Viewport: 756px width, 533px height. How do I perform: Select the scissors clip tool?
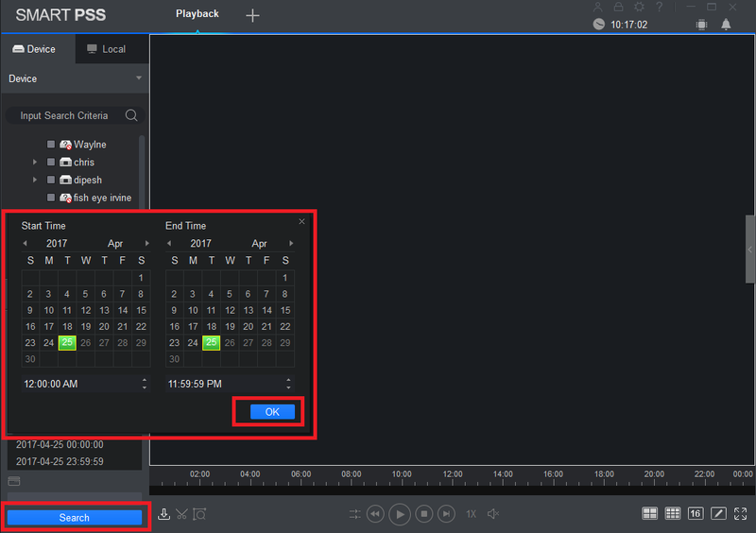pyautogui.click(x=181, y=514)
